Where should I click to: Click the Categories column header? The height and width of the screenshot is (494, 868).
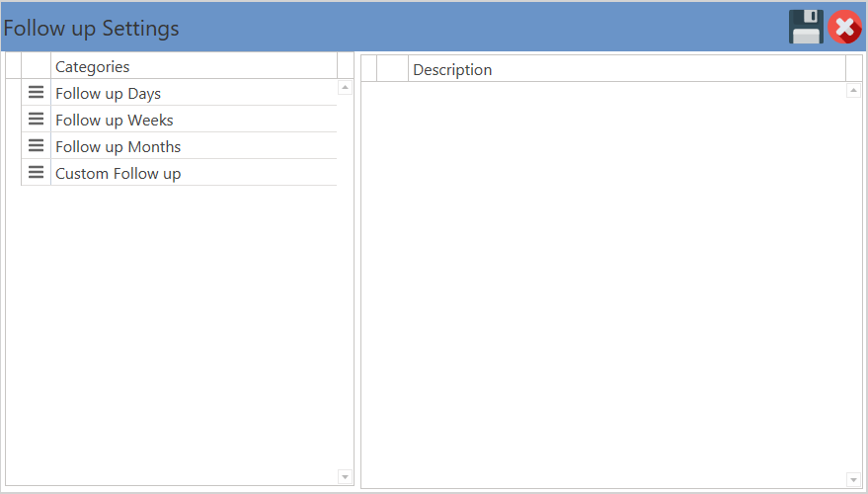coord(194,66)
